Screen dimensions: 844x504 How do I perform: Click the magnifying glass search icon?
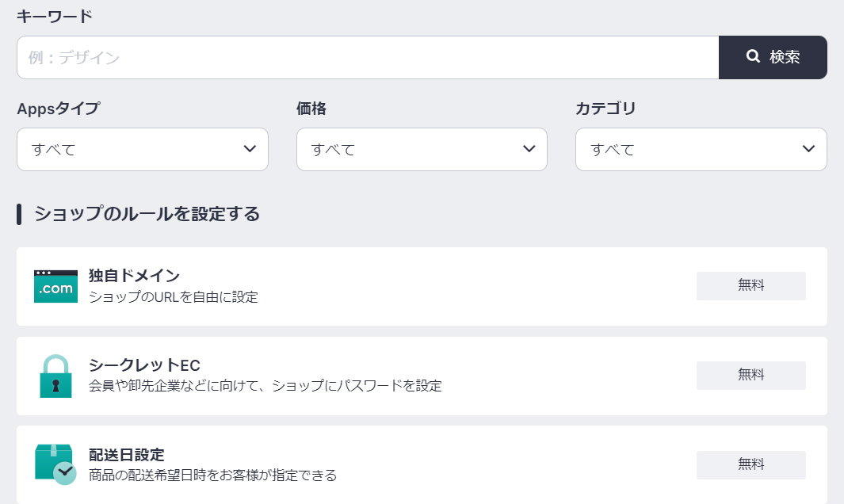pos(751,57)
